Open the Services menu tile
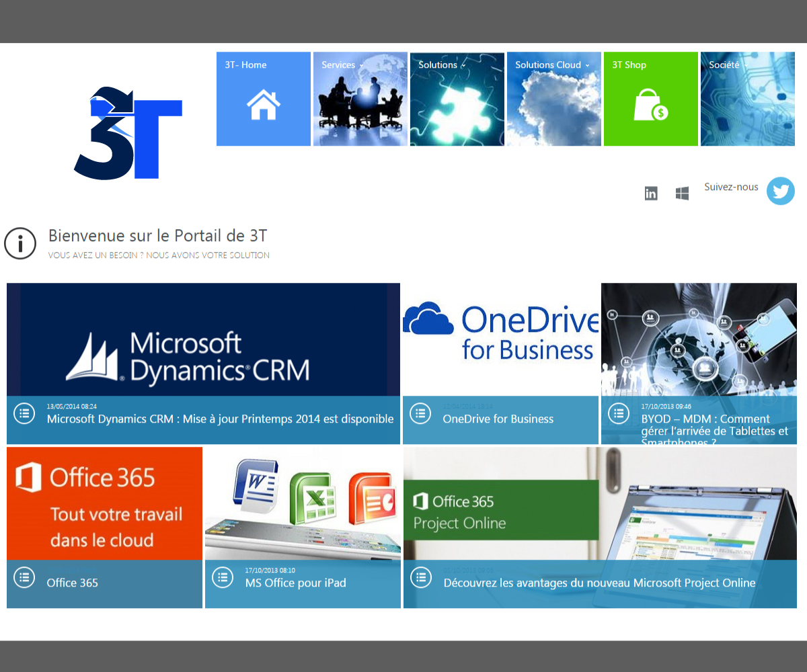The height and width of the screenshot is (672, 807). coord(360,99)
